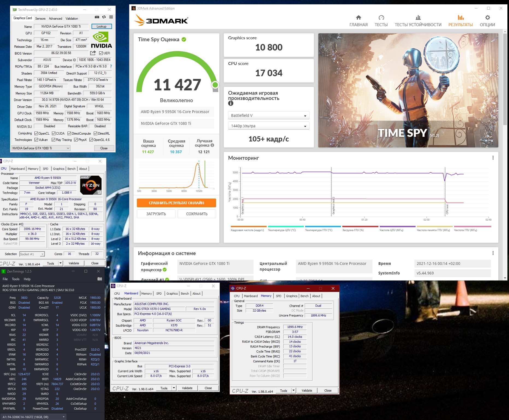Screen dimensions: 509x420
Task: Expand the Tools dropdown arrow in CPU-Z CPU window
Action: (61, 263)
